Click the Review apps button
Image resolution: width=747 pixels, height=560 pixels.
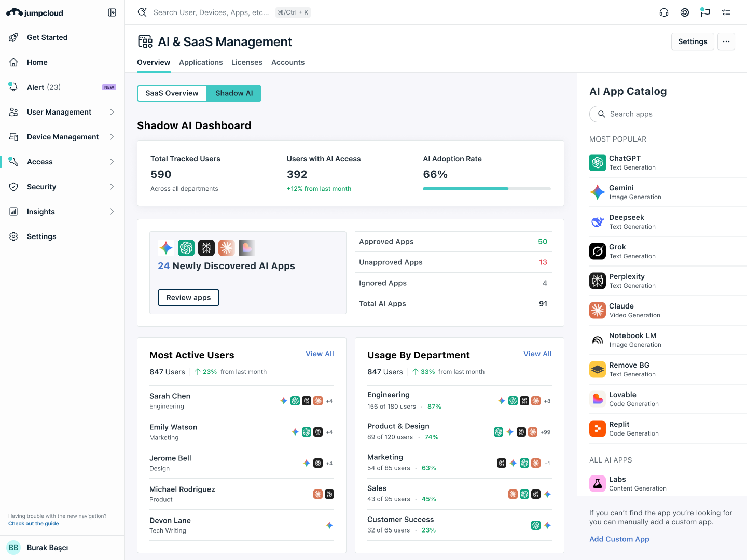pos(188,297)
